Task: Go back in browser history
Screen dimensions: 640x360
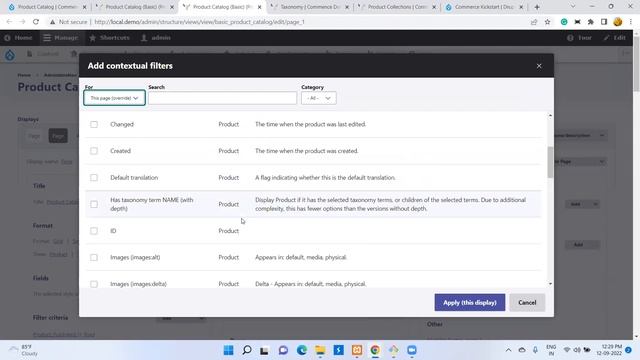Action: [x=9, y=22]
